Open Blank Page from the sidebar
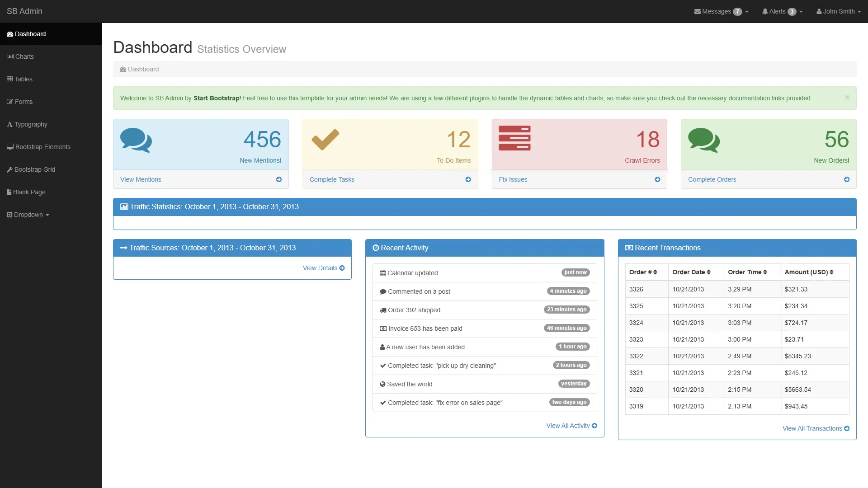868x488 pixels. click(x=51, y=192)
